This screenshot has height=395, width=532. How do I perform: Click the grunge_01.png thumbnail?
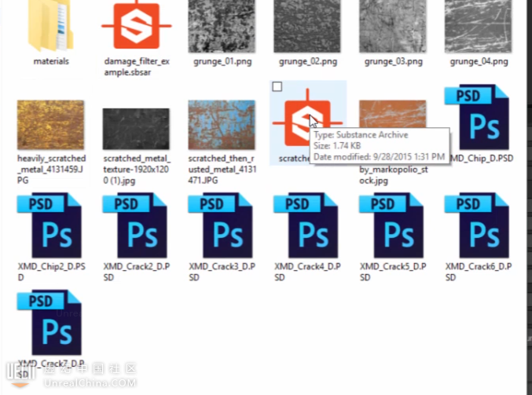pyautogui.click(x=222, y=25)
